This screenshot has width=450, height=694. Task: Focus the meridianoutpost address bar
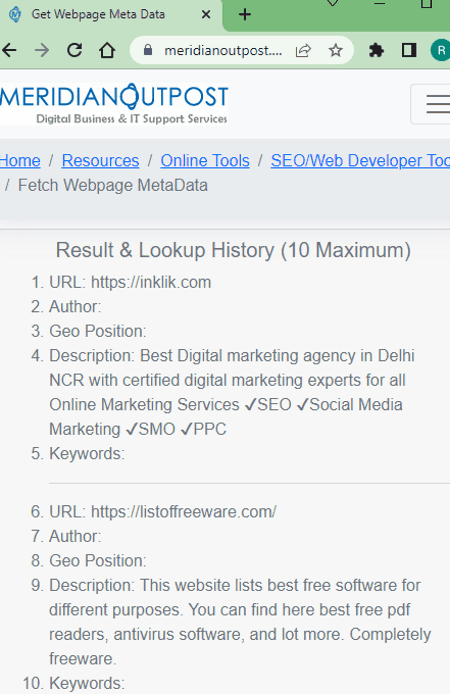223,50
